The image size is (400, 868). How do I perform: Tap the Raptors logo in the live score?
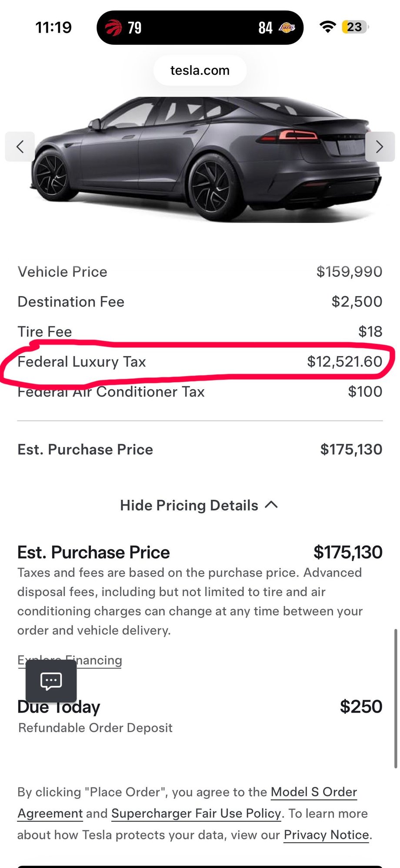(114, 28)
